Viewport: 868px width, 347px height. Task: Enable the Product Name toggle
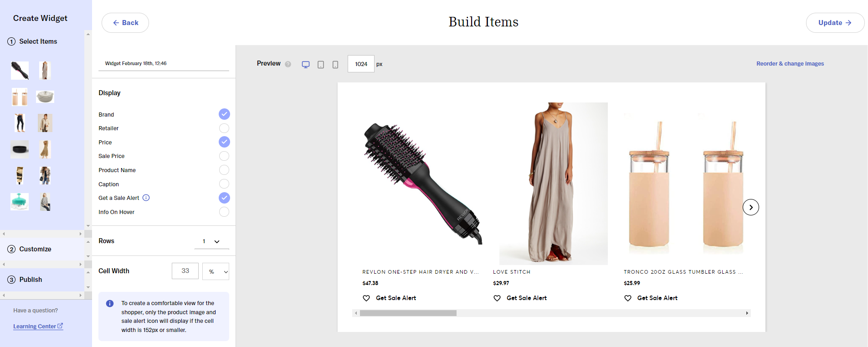224,170
